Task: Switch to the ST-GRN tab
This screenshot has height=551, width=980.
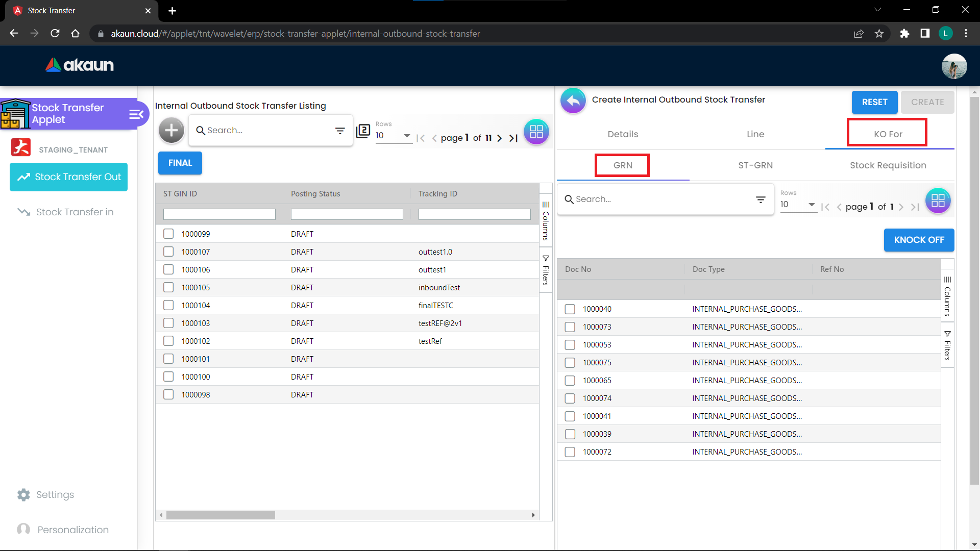Action: (755, 165)
